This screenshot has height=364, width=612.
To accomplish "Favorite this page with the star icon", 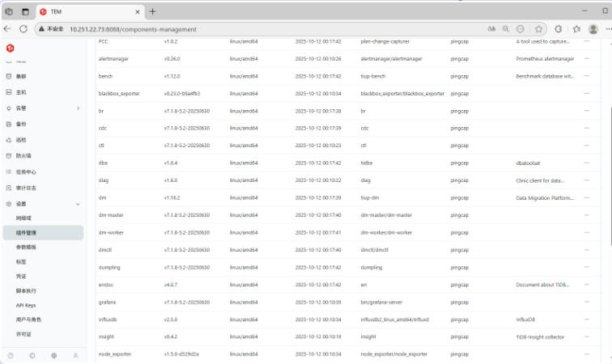I will click(x=538, y=28).
